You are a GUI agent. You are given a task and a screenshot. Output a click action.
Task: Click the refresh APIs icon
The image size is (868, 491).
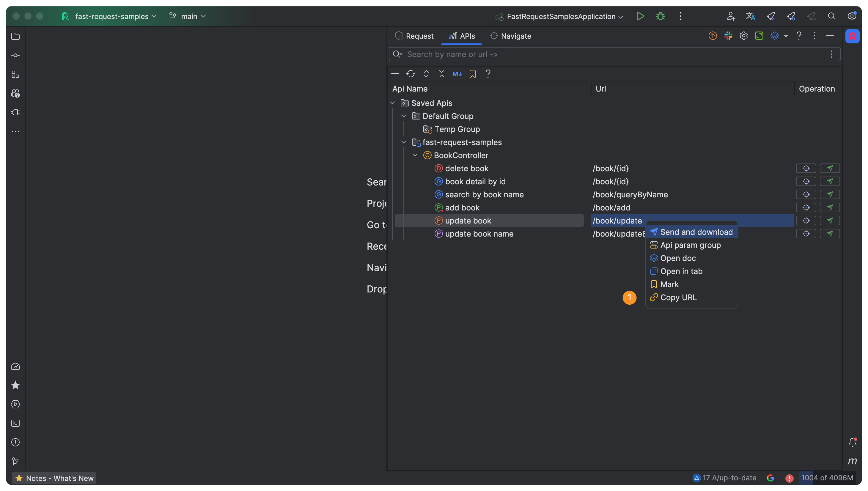point(411,74)
